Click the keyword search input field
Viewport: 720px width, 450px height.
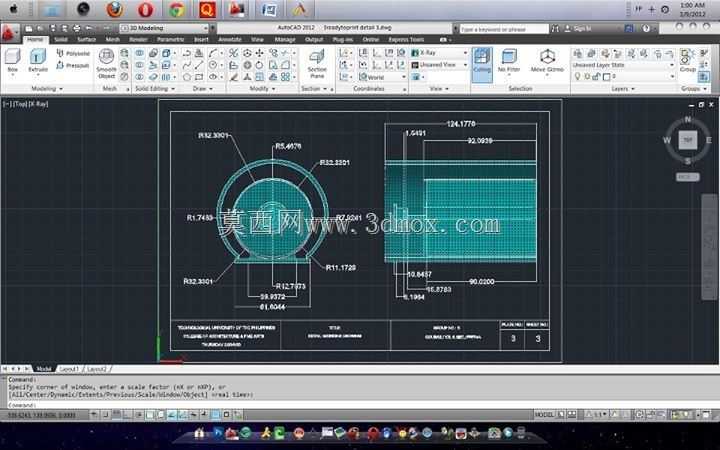tap(504, 29)
